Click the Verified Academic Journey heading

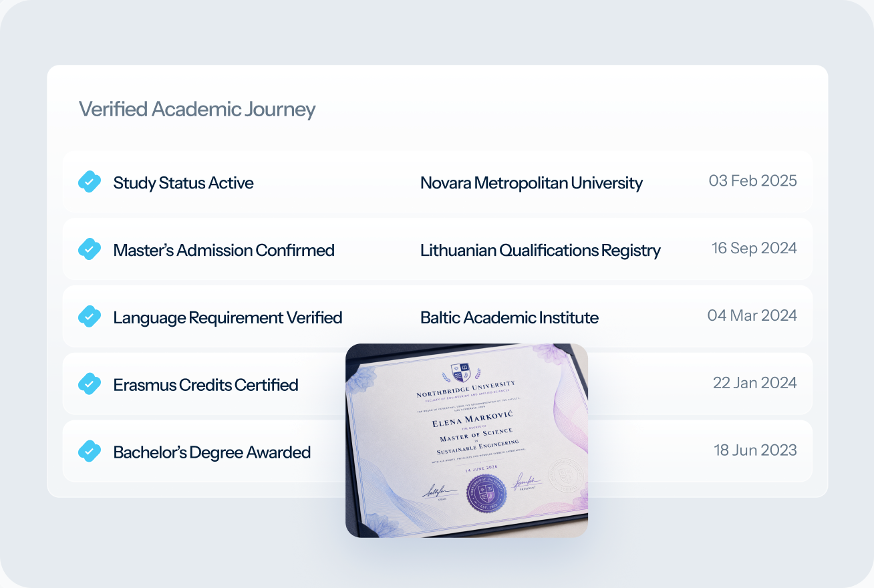click(x=197, y=110)
